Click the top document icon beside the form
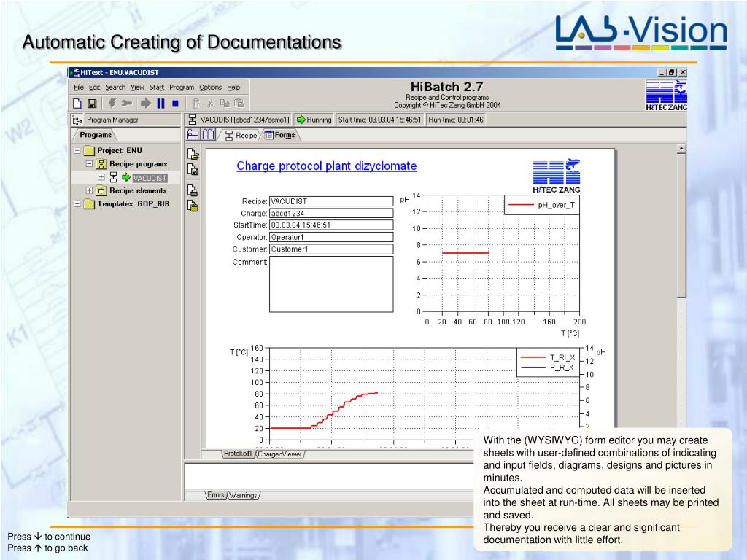The image size is (747, 560). click(x=193, y=155)
